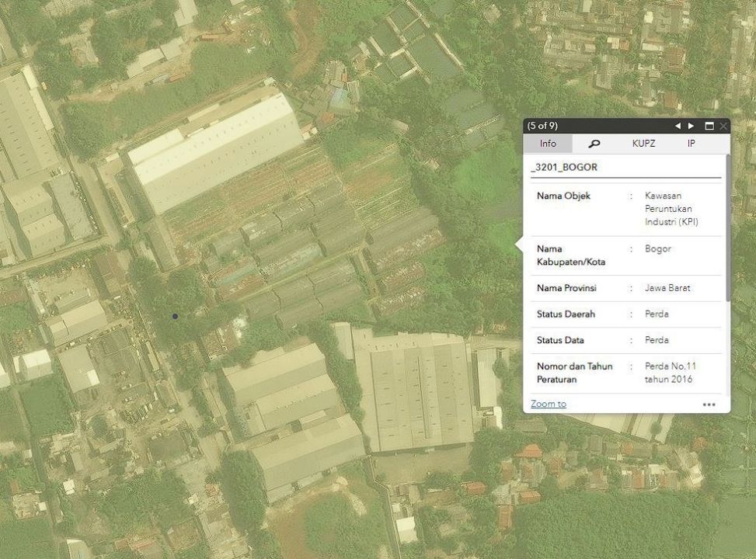Go to the next feature arrow
The height and width of the screenshot is (559, 756).
tap(691, 126)
